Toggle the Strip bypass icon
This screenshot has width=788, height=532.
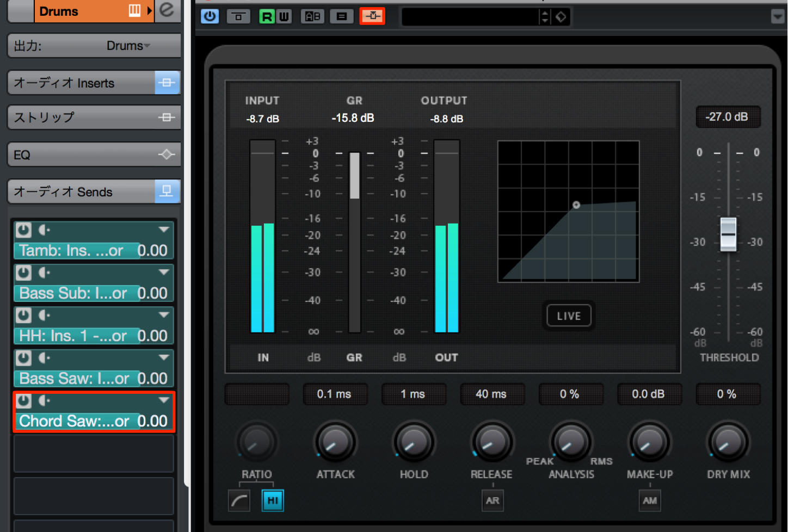coord(167,117)
